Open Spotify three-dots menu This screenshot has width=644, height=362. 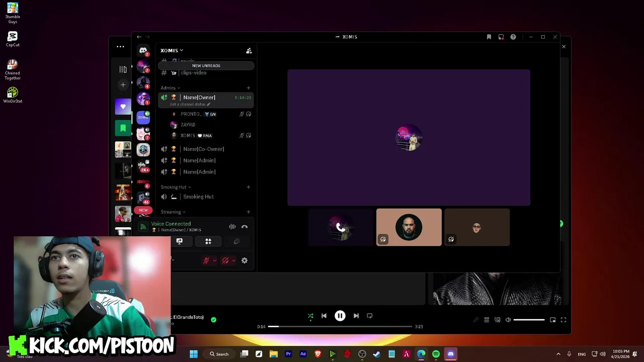[x=120, y=47]
